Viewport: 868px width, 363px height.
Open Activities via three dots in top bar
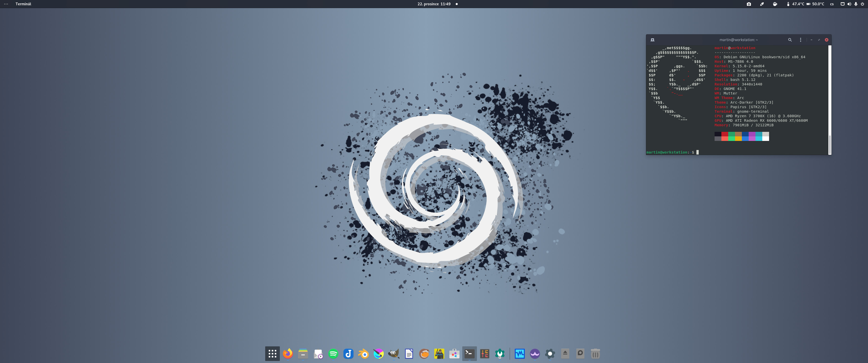[x=6, y=4]
